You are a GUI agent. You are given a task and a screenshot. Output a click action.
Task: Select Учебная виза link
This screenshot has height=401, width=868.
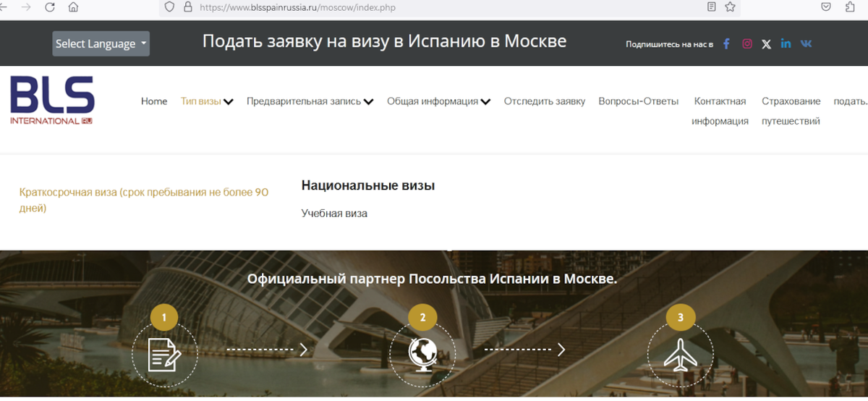point(334,214)
